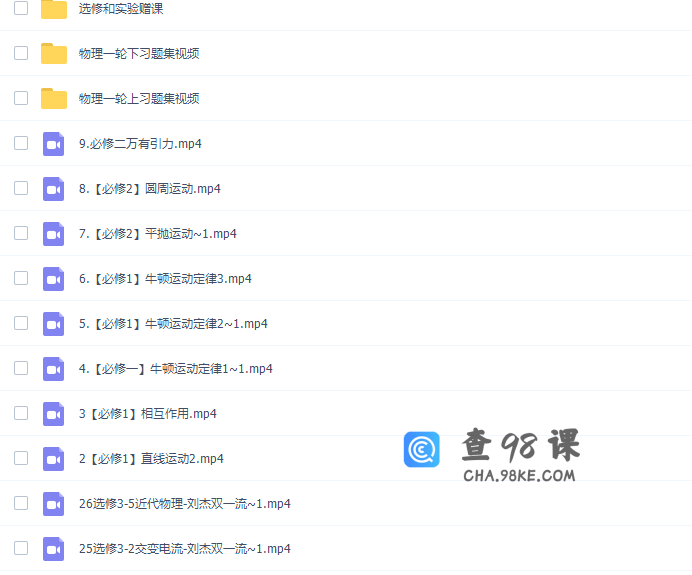Tick checkbox for 6.【必修1】牛顿运动定律3.mp4
The image size is (692, 575).
21,278
